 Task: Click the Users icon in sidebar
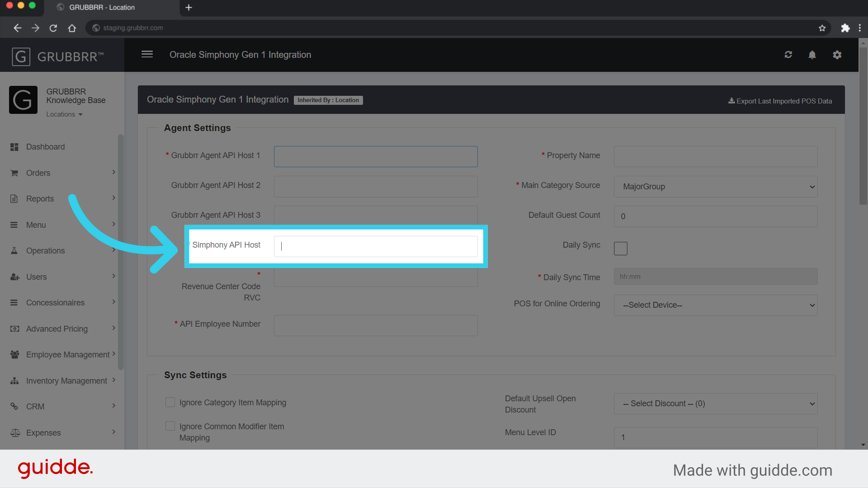tap(14, 277)
